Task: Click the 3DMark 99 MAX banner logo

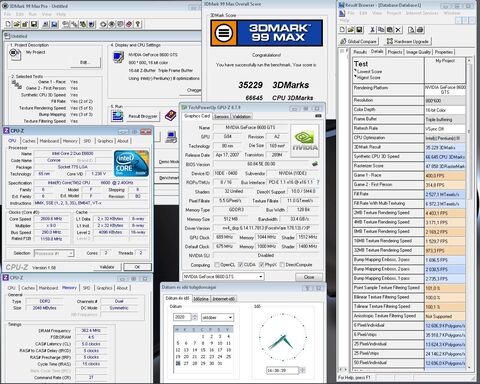Action: (x=267, y=33)
